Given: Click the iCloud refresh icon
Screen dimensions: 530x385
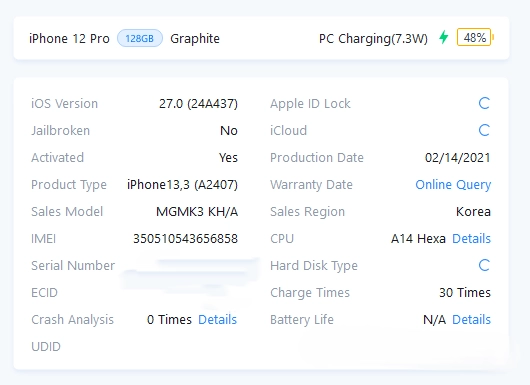Looking at the screenshot, I should pos(484,130).
